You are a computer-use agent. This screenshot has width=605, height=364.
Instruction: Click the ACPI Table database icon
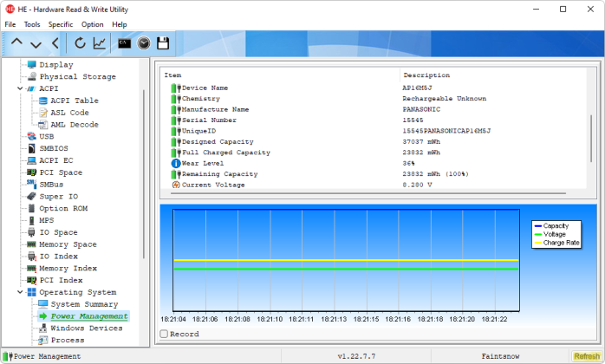(x=43, y=101)
